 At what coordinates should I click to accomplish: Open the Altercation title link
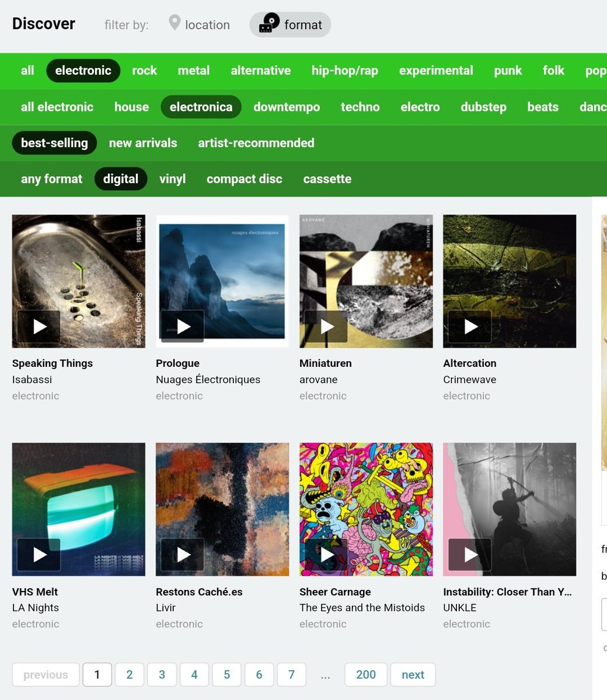pyautogui.click(x=470, y=363)
